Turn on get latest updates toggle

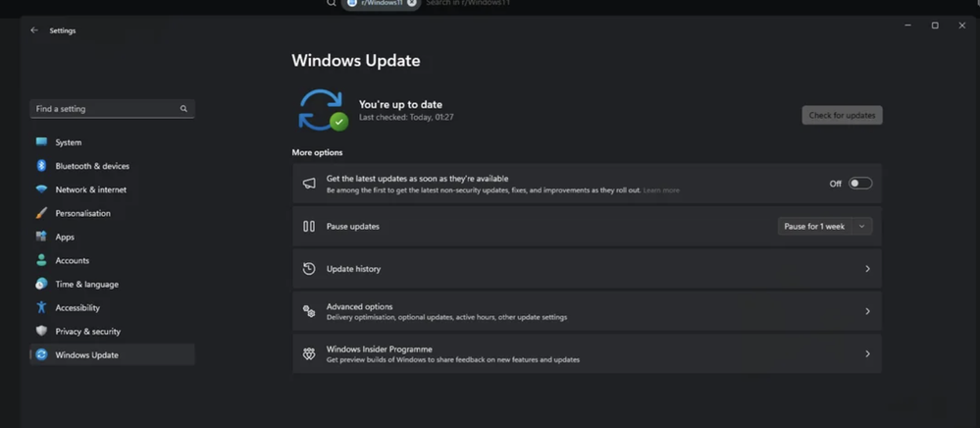click(x=860, y=184)
